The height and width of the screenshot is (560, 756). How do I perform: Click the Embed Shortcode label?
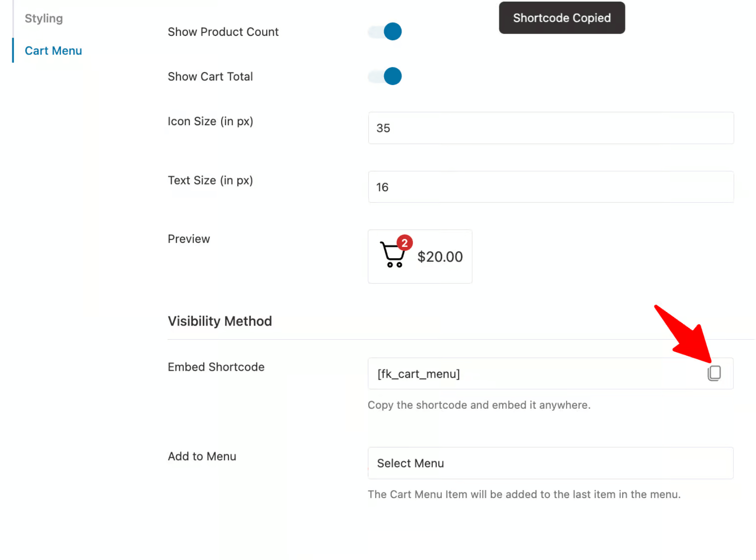click(216, 367)
